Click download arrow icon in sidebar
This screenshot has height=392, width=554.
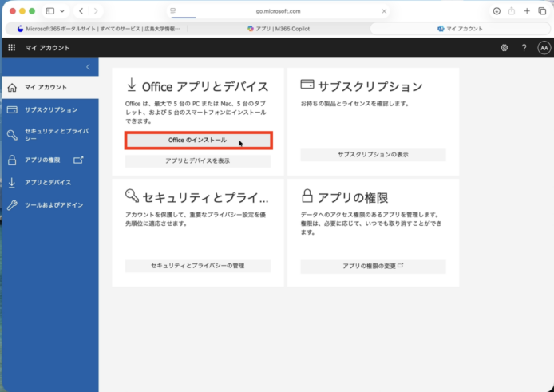click(12, 182)
